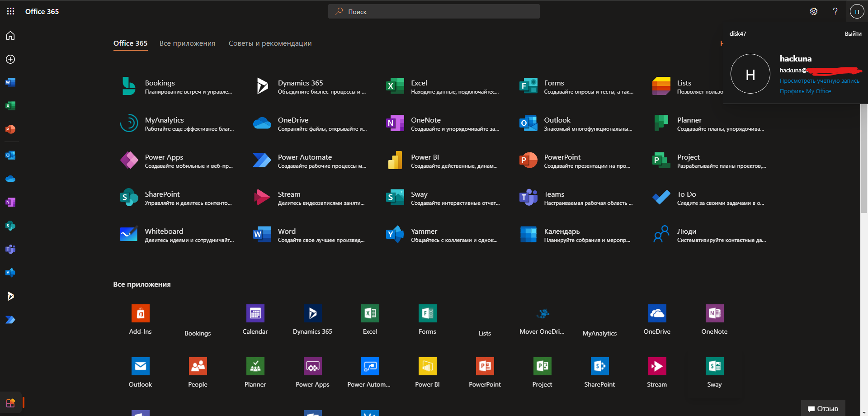Open OneNote from the left sidebar
This screenshot has width=868, height=416.
(10, 202)
